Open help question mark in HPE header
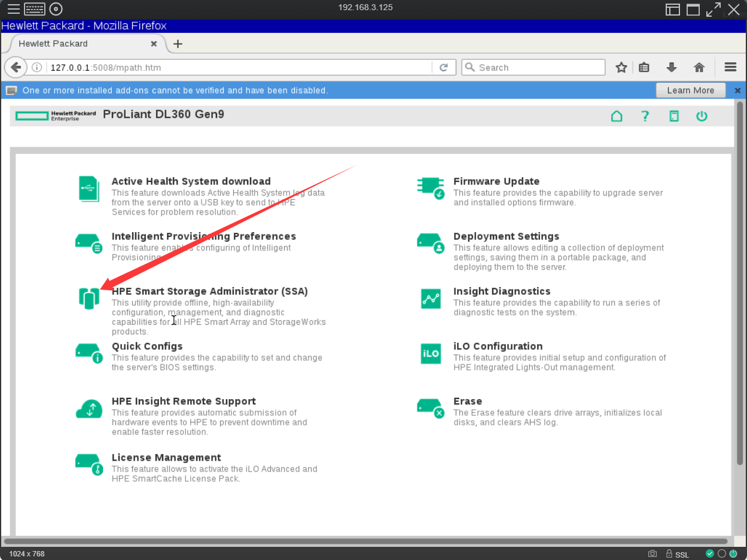Screen dimensions: 747x560 pyautogui.click(x=645, y=116)
